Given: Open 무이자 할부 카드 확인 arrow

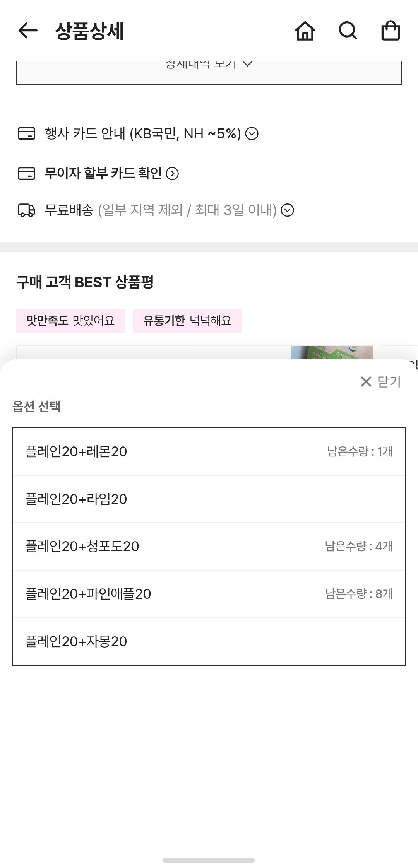Looking at the screenshot, I should 172,174.
